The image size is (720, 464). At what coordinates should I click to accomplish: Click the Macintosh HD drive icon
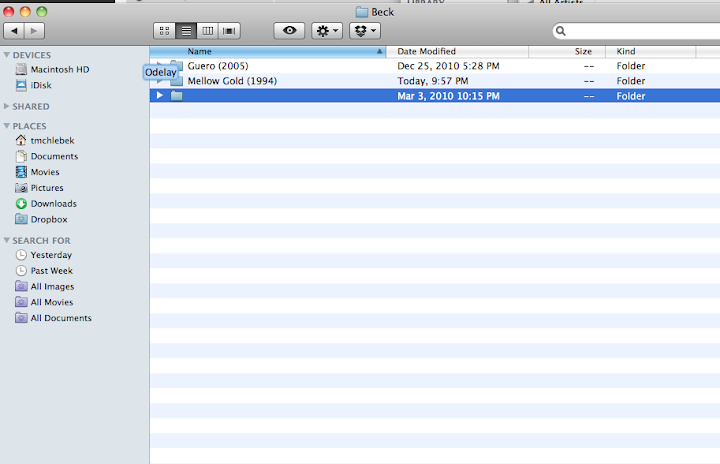click(x=21, y=69)
